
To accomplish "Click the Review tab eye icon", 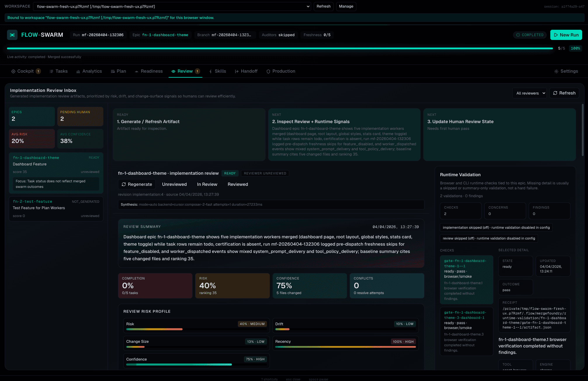I will click(173, 71).
